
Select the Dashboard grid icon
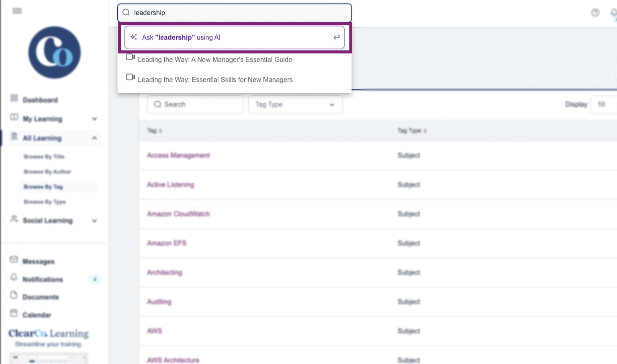[x=14, y=98]
